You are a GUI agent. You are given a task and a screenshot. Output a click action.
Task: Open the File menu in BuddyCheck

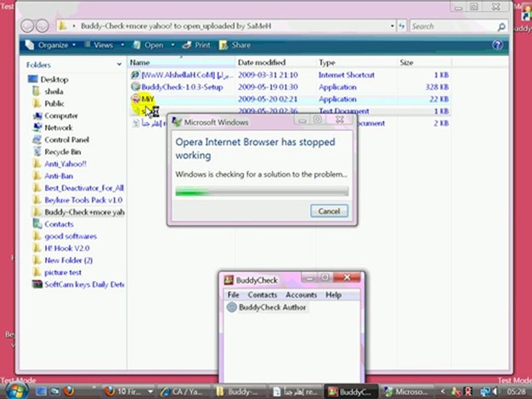pos(233,295)
